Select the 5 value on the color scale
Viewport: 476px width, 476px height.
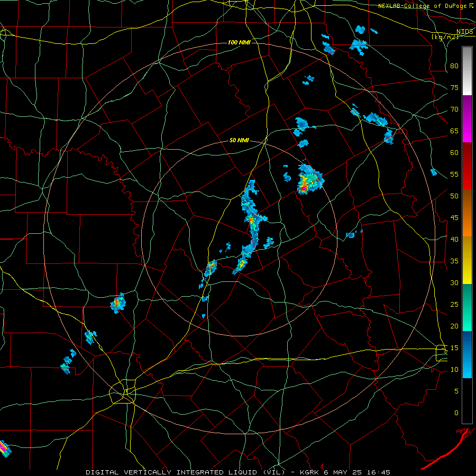pos(456,391)
